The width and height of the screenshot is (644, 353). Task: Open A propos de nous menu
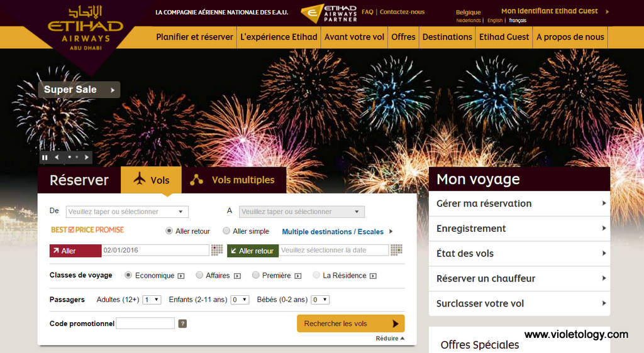point(570,37)
